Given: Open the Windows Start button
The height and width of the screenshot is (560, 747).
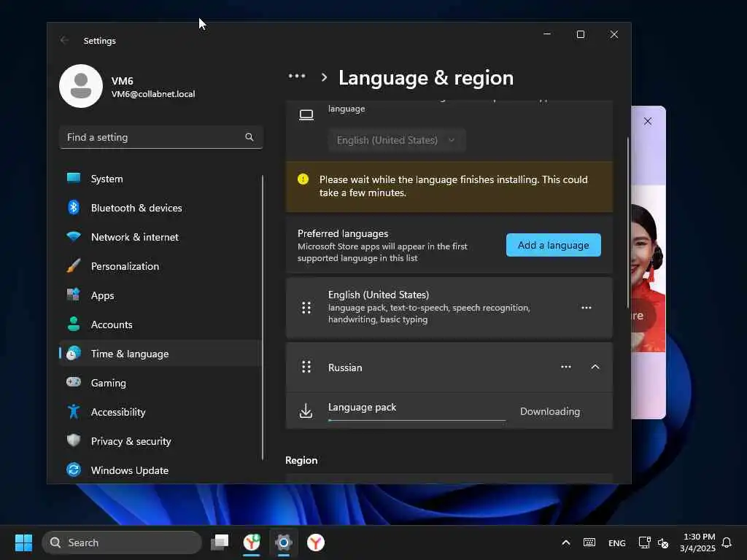Looking at the screenshot, I should [x=23, y=542].
